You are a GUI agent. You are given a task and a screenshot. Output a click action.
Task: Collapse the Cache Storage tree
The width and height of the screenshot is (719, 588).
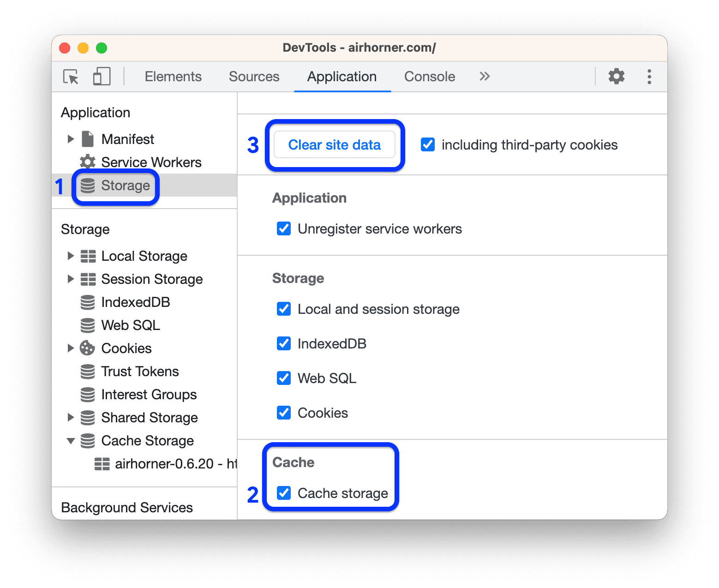71,441
